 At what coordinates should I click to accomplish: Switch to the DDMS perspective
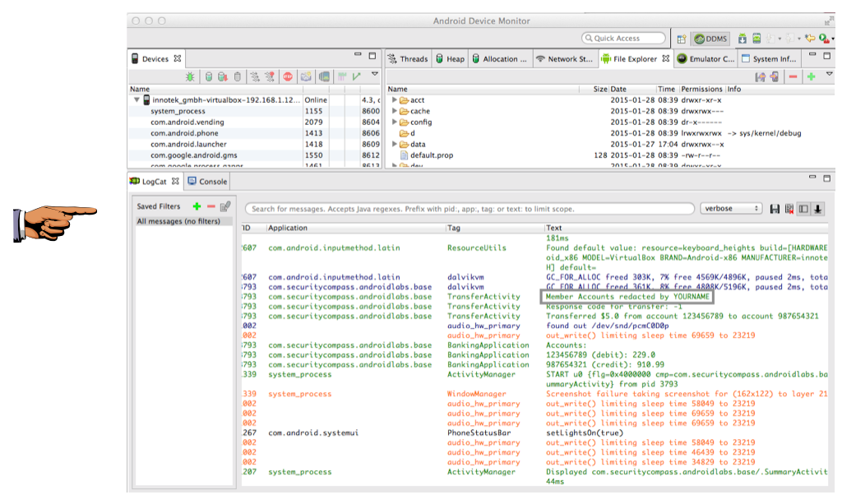click(x=710, y=39)
